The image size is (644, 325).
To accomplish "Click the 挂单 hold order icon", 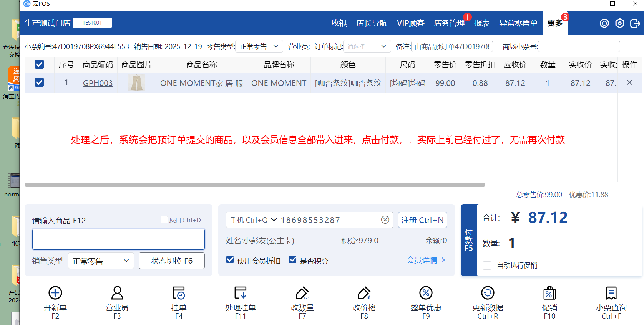I will point(179,293).
